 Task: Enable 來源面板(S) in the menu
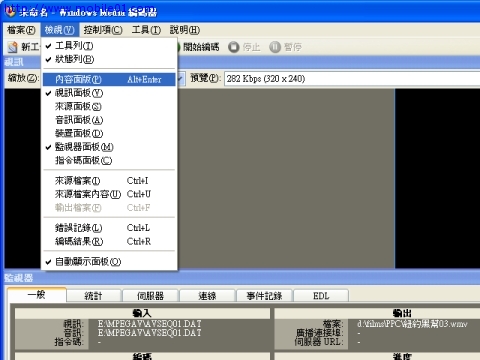click(x=109, y=106)
